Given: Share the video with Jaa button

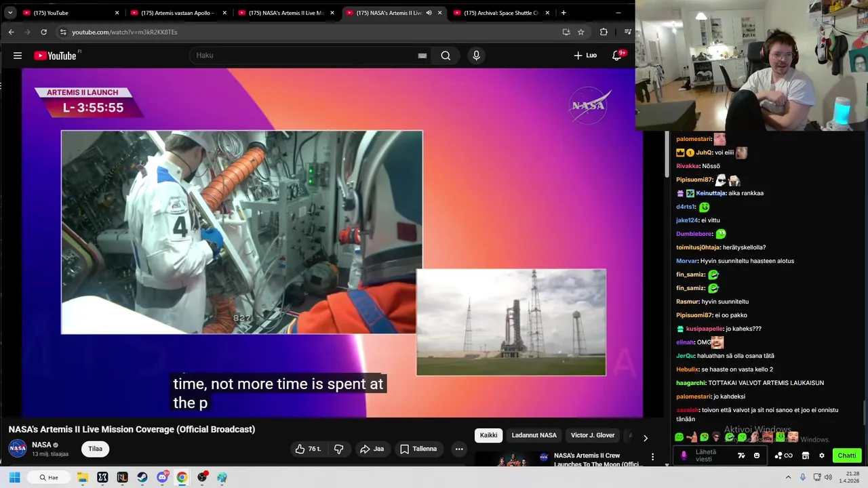Looking at the screenshot, I should [x=372, y=449].
